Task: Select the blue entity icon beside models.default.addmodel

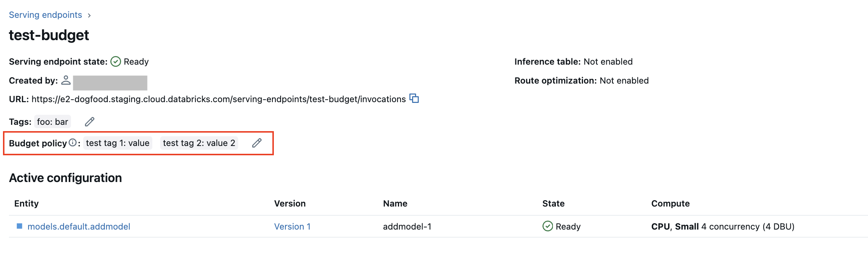Action: tap(19, 226)
